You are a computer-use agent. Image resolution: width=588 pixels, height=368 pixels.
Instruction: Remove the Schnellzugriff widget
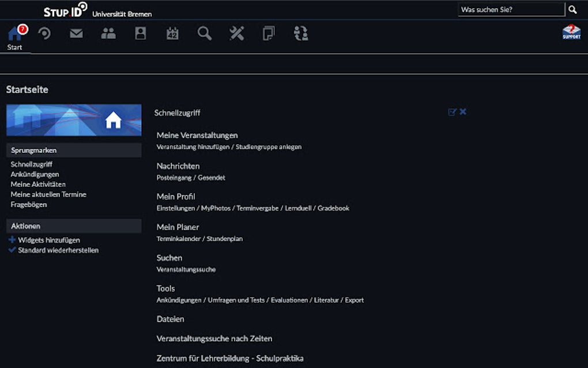pos(463,111)
